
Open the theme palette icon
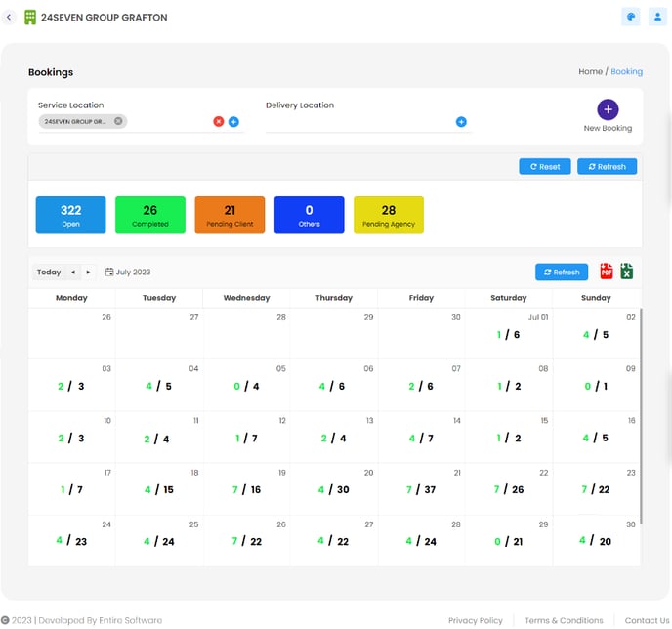(x=630, y=17)
